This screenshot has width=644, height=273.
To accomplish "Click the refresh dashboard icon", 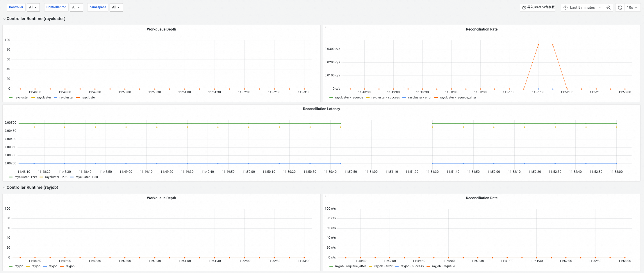I will (620, 8).
